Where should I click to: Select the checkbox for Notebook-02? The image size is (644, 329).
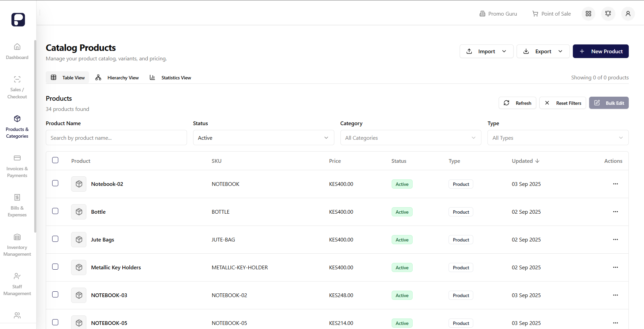pyautogui.click(x=55, y=183)
